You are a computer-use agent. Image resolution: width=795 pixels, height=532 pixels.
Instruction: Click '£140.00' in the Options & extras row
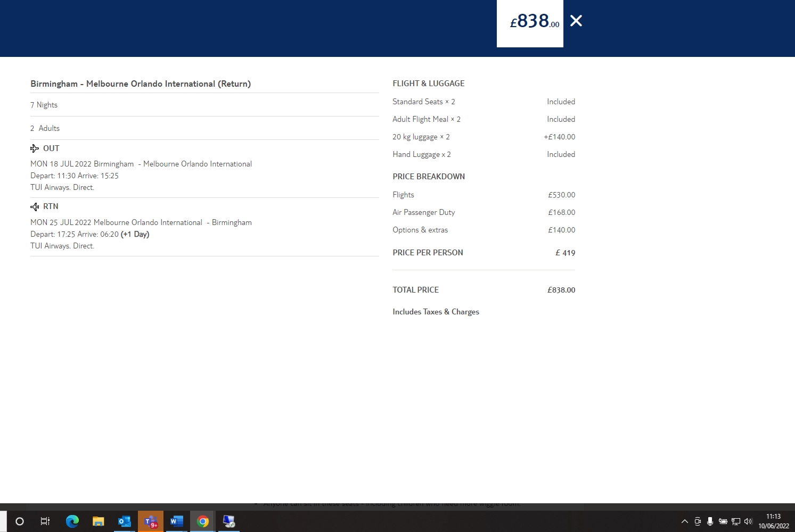tap(562, 230)
